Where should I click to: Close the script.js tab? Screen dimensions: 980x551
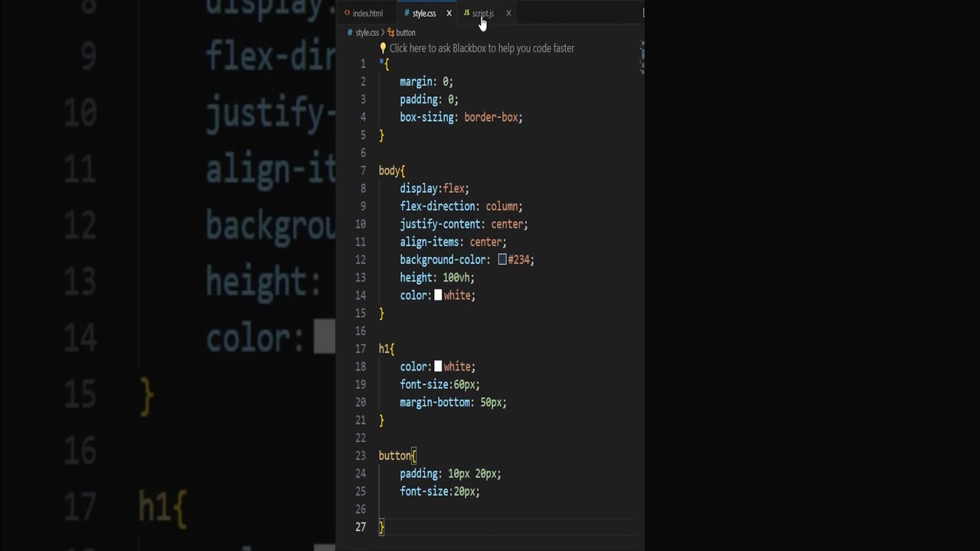click(x=508, y=13)
